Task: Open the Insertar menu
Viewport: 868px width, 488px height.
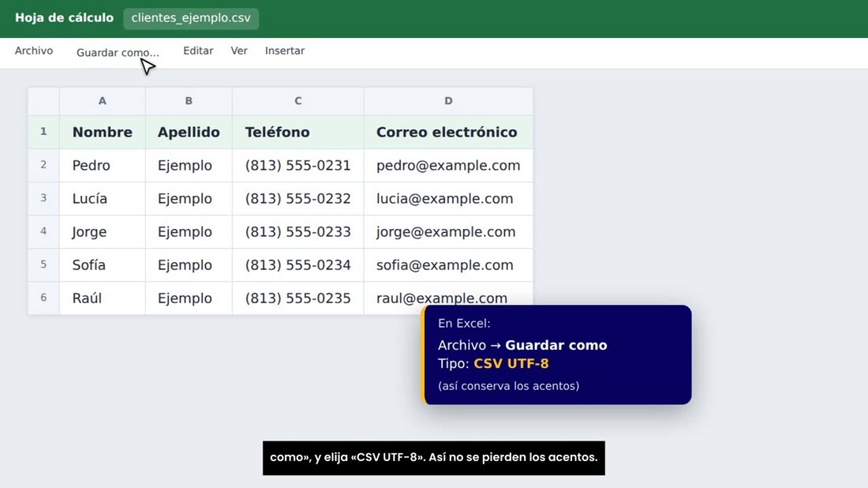Action: 285,51
